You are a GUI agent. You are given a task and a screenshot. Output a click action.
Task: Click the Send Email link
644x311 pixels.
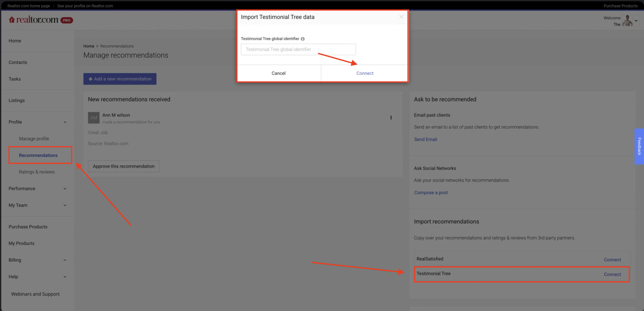pos(426,140)
